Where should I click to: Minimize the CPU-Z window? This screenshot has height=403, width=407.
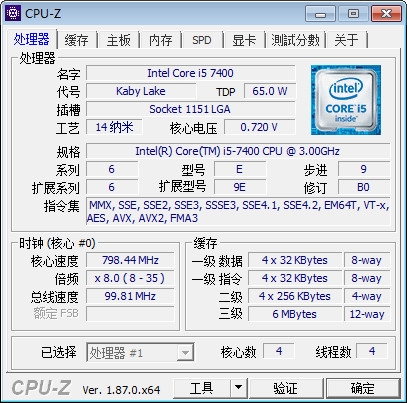pyautogui.click(x=320, y=14)
